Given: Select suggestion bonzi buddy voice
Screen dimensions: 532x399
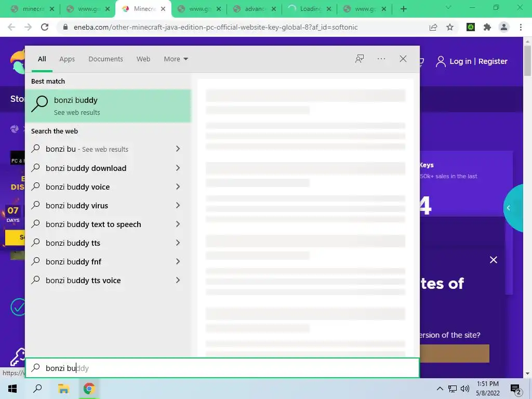Looking at the screenshot, I should pyautogui.click(x=78, y=187).
